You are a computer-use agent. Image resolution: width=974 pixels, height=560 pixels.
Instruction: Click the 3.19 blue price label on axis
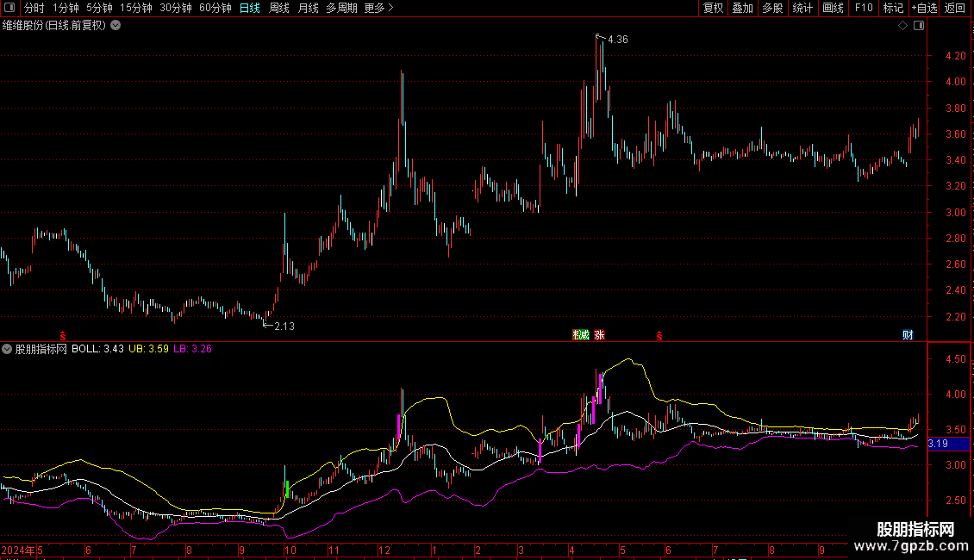point(938,444)
